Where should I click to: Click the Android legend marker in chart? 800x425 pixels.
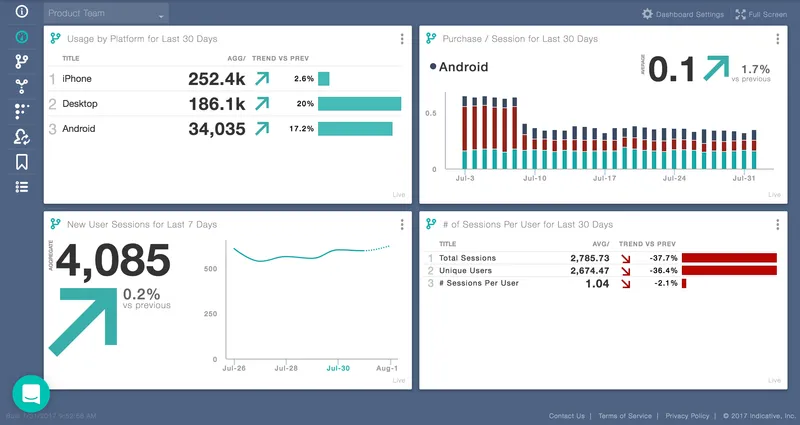click(433, 66)
